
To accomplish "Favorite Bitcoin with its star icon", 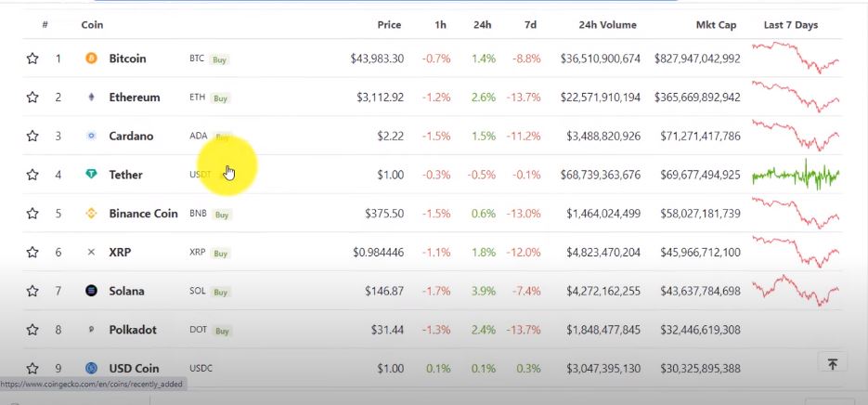I will pyautogui.click(x=32, y=59).
